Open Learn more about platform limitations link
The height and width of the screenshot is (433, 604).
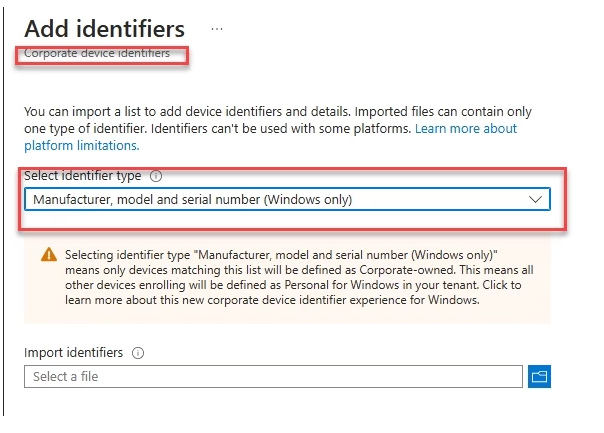(x=466, y=129)
